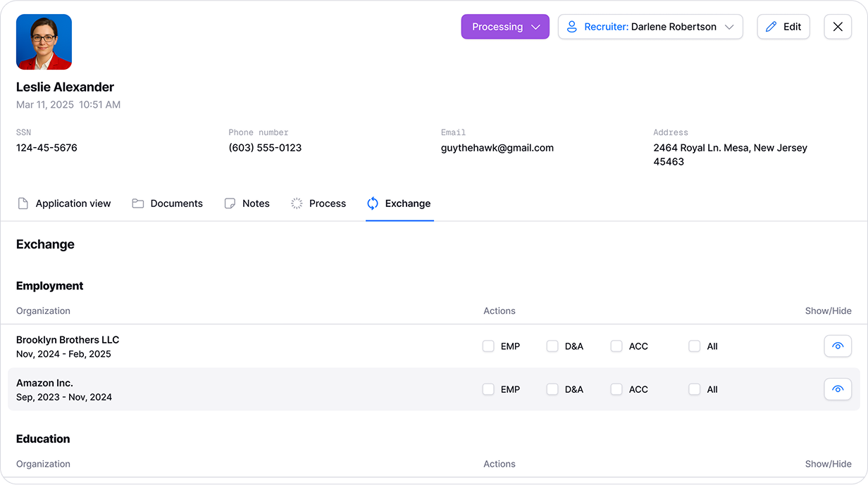Click the pencil icon in Edit button

coord(771,27)
